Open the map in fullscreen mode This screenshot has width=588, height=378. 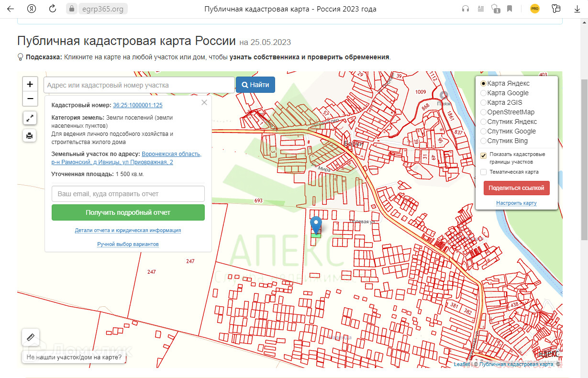pyautogui.click(x=30, y=118)
